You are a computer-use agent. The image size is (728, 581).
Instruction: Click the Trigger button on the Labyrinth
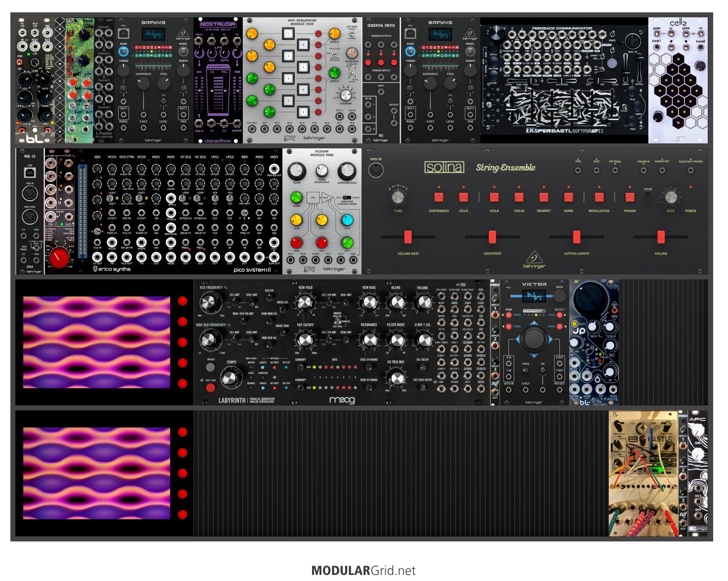(x=210, y=367)
